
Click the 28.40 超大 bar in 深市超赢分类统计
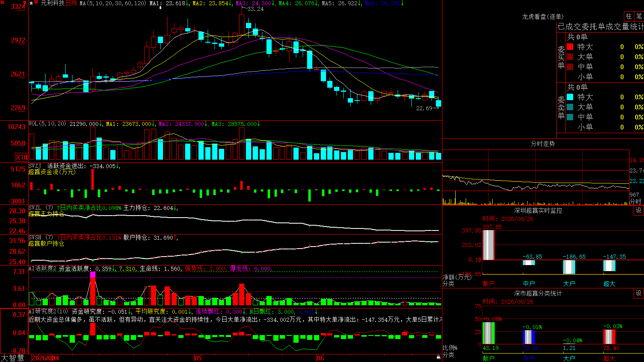coord(609,337)
